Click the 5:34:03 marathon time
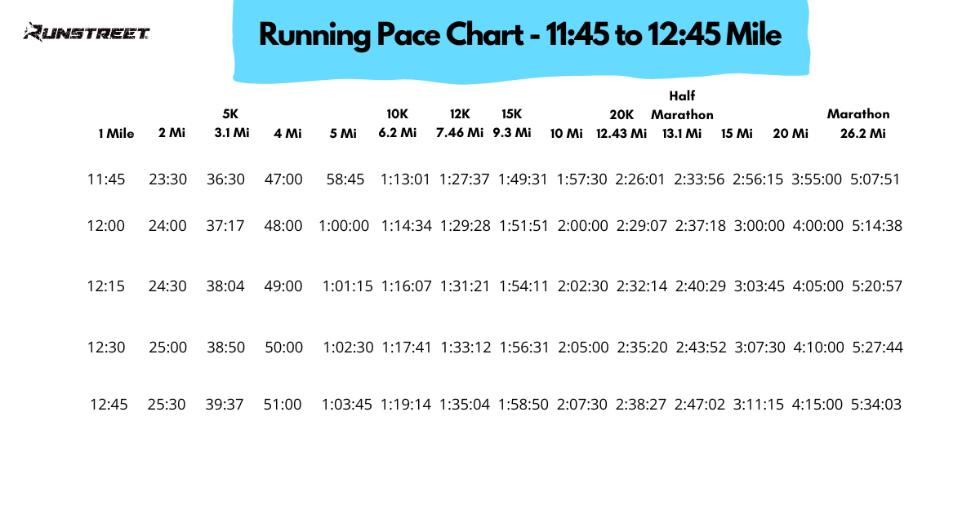Image resolution: width=980 pixels, height=514 pixels. pyautogui.click(x=876, y=404)
